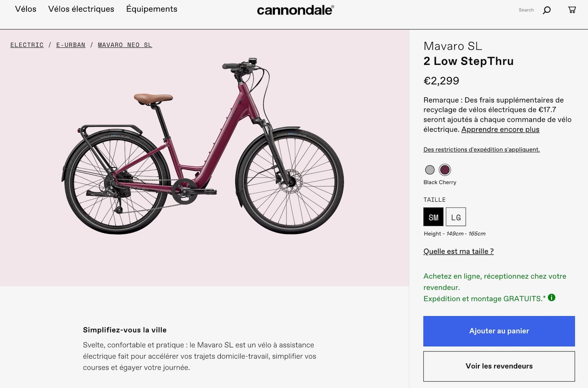Select the grey color swatch
The image size is (588, 388).
(430, 170)
